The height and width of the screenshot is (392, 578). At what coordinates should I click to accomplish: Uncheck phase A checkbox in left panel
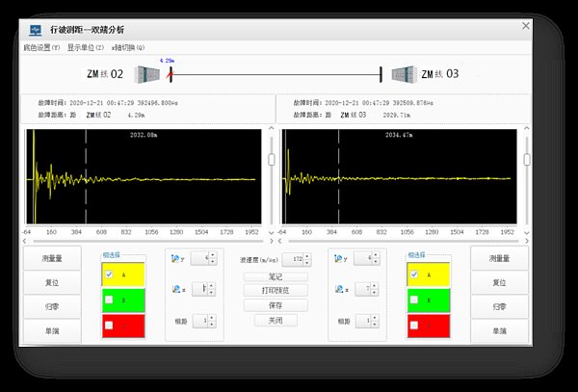[110, 273]
